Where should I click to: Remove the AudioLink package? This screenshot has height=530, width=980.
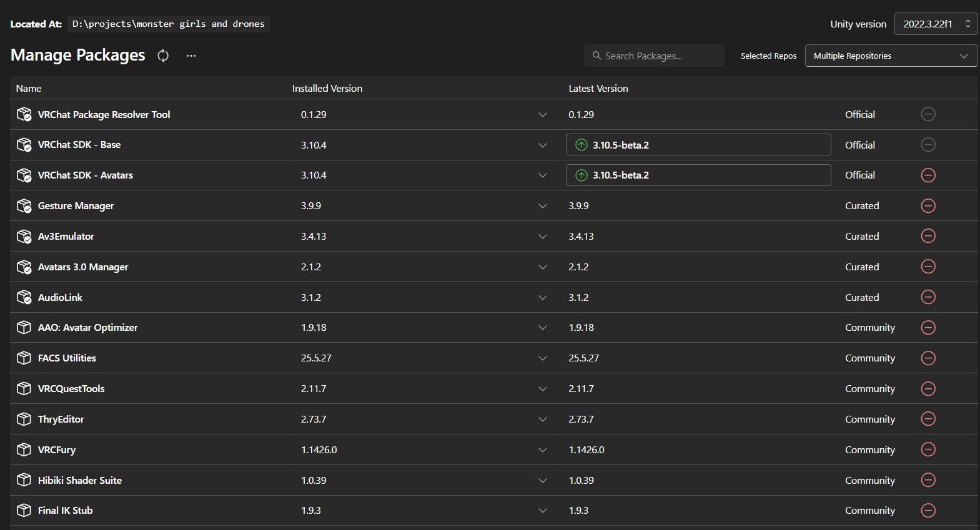click(928, 297)
